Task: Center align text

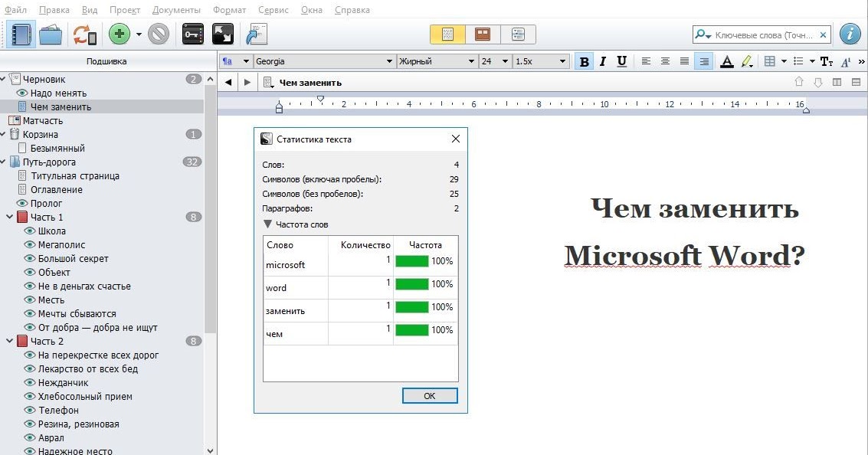Action: tap(666, 61)
